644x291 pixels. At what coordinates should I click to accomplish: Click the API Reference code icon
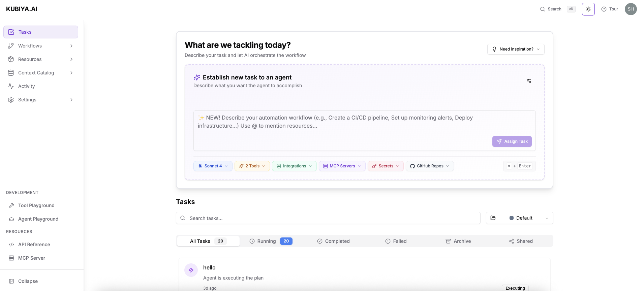pyautogui.click(x=11, y=245)
